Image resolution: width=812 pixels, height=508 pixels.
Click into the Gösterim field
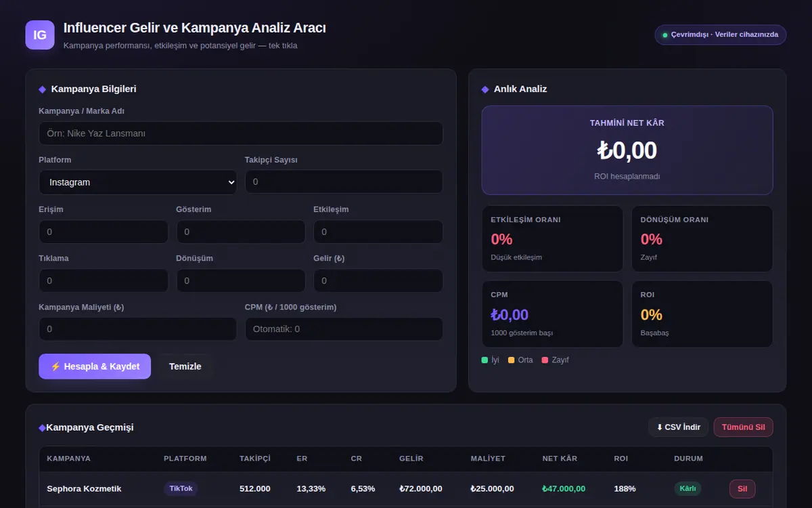(x=241, y=232)
